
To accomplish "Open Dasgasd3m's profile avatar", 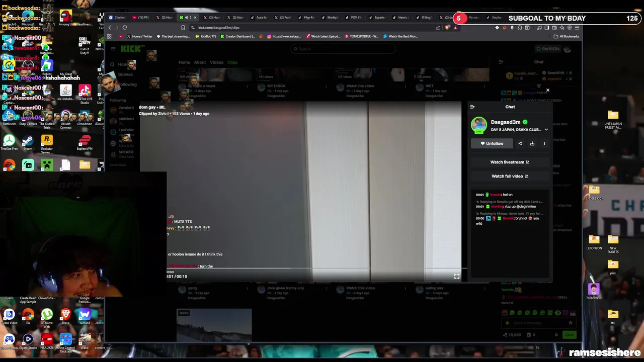I will point(479,125).
